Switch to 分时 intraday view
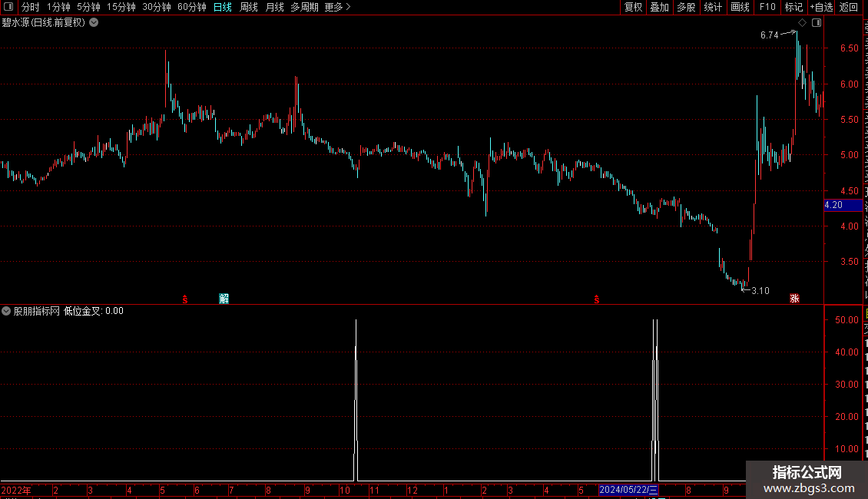 [31, 7]
